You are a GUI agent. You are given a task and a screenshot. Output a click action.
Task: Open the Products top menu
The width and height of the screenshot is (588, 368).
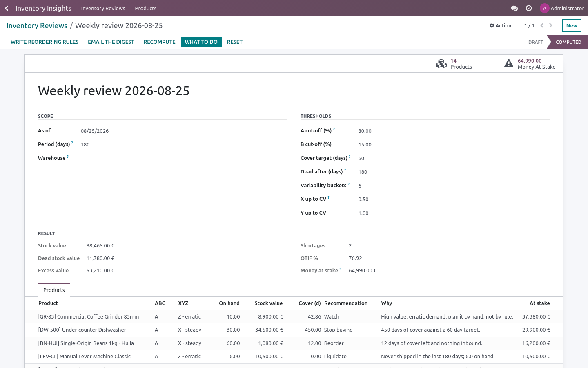tap(146, 8)
